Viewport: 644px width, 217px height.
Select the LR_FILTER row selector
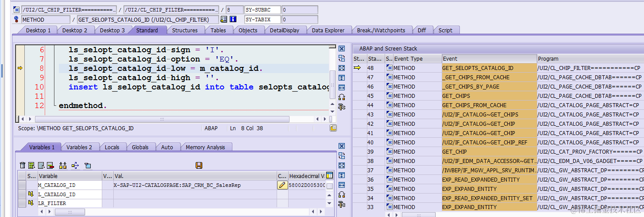22,203
